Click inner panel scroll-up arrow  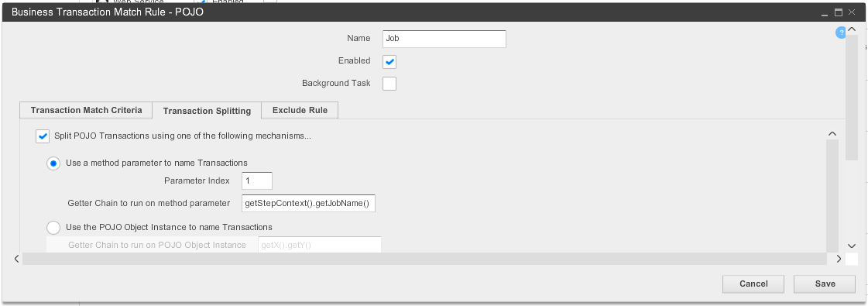832,133
